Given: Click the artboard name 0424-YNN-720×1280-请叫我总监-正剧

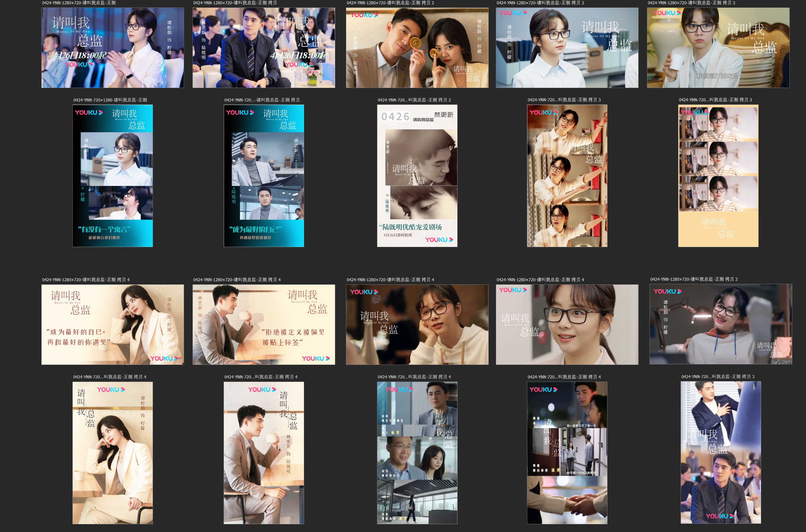Looking at the screenshot, I should [110, 100].
